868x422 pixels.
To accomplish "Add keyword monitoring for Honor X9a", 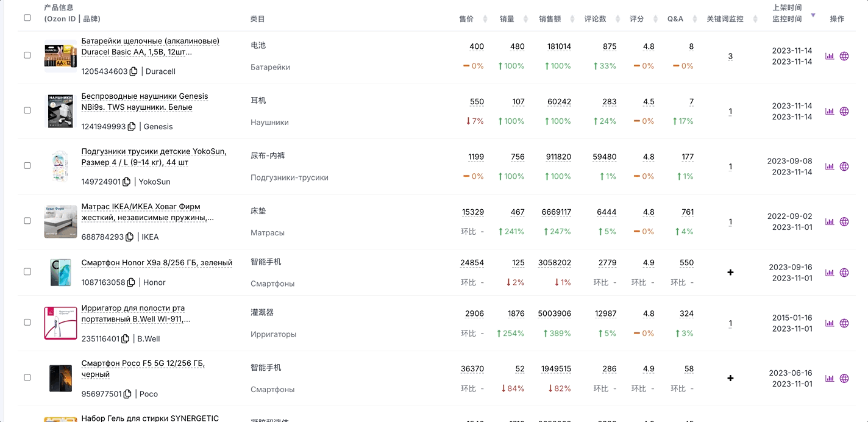I will (x=730, y=272).
